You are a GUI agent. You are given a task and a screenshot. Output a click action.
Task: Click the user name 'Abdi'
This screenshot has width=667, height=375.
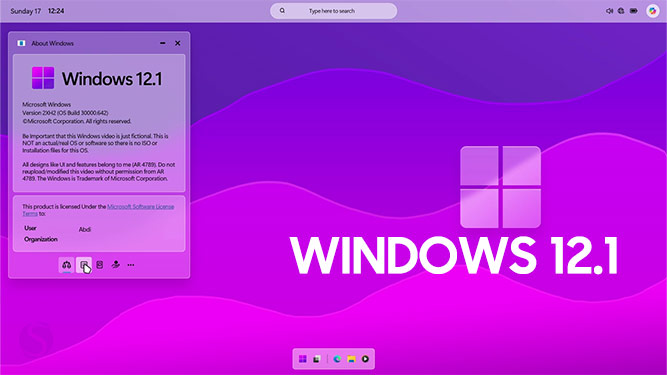click(x=85, y=229)
